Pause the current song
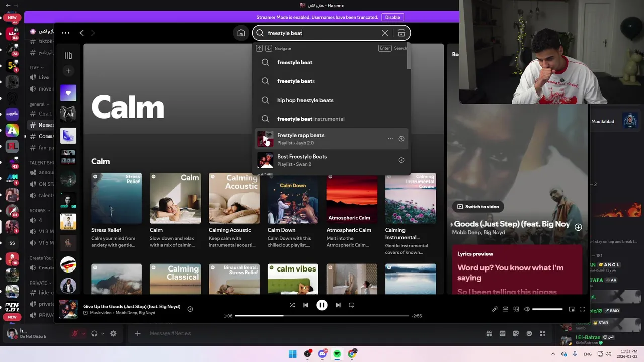 322,305
